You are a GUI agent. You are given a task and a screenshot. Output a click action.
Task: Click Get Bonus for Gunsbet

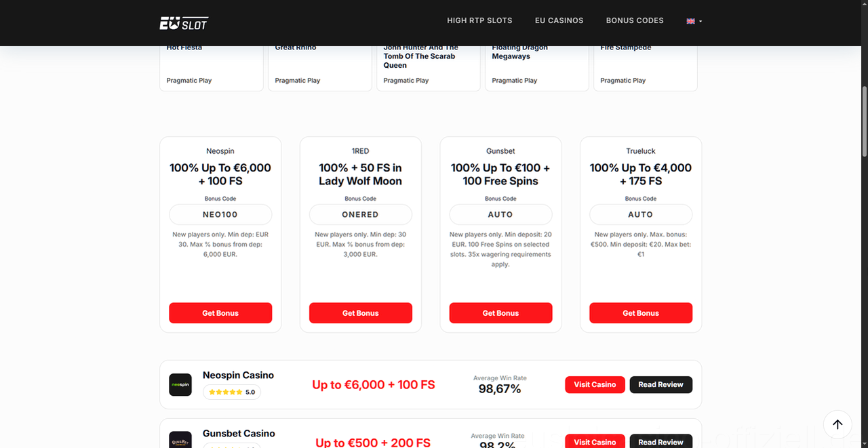[x=500, y=313]
